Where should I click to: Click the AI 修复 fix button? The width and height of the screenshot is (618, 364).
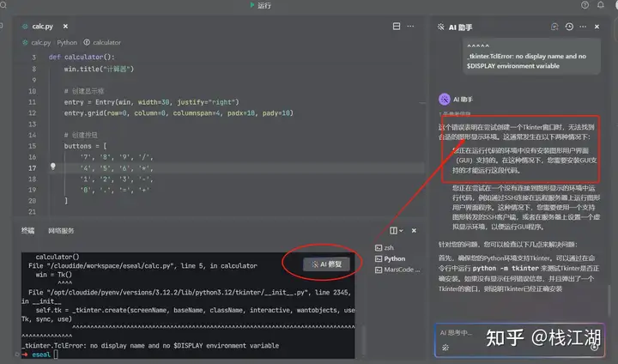click(326, 264)
